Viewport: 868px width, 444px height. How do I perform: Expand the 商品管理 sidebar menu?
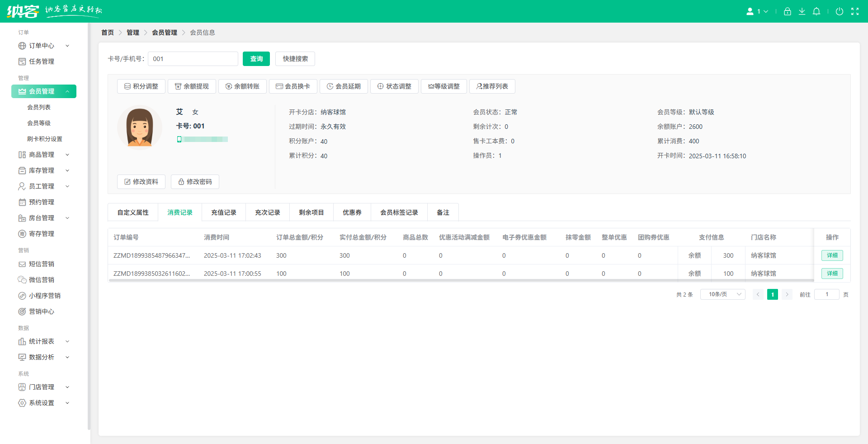[42, 154]
